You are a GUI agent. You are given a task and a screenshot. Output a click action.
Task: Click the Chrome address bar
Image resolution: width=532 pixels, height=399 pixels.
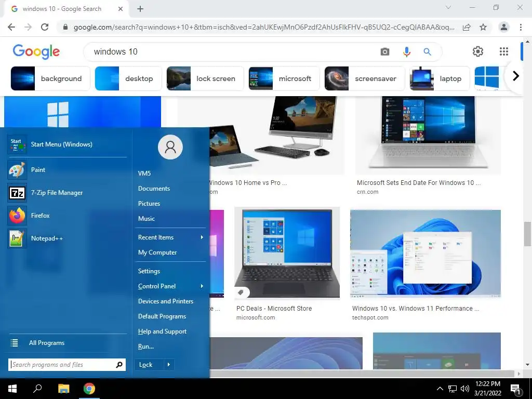coord(264,27)
